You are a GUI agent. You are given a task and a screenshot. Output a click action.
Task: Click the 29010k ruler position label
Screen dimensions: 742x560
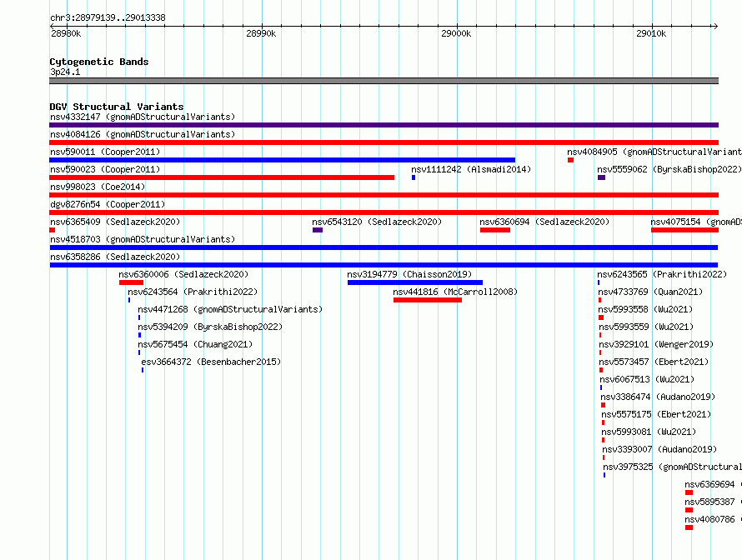pos(651,33)
